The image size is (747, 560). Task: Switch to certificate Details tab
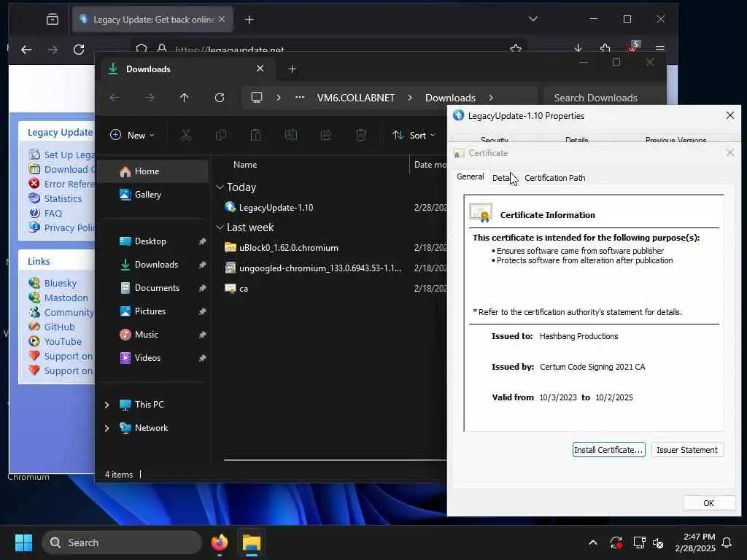[503, 178]
